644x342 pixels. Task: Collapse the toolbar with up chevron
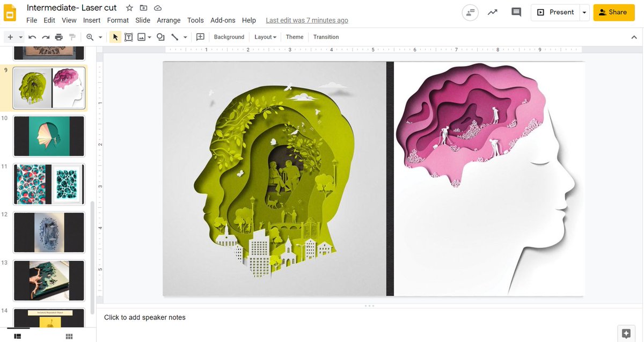click(634, 37)
